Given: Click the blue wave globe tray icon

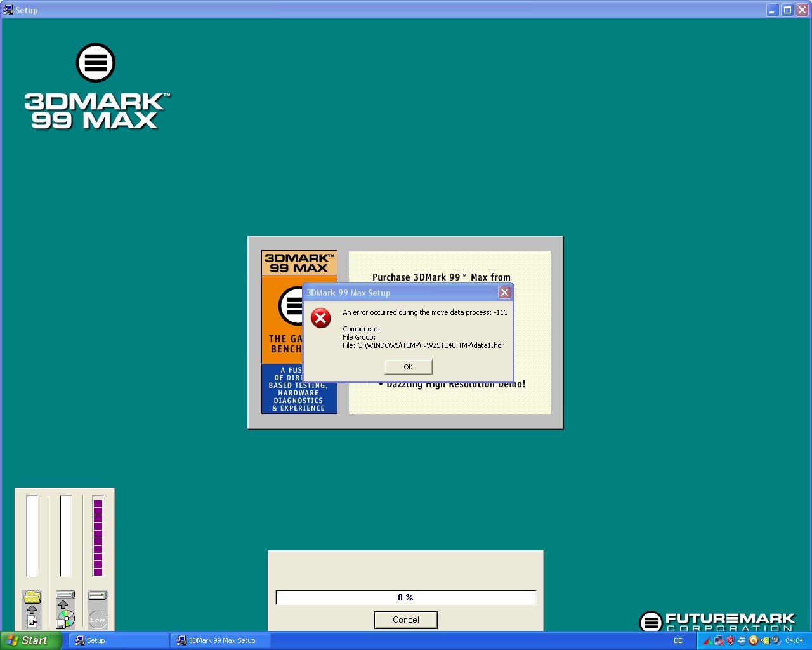Looking at the screenshot, I should click(x=742, y=640).
